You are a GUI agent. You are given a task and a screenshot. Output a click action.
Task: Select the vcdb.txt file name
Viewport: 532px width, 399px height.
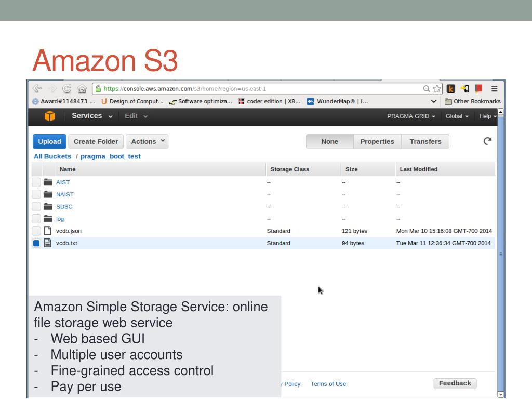click(66, 243)
